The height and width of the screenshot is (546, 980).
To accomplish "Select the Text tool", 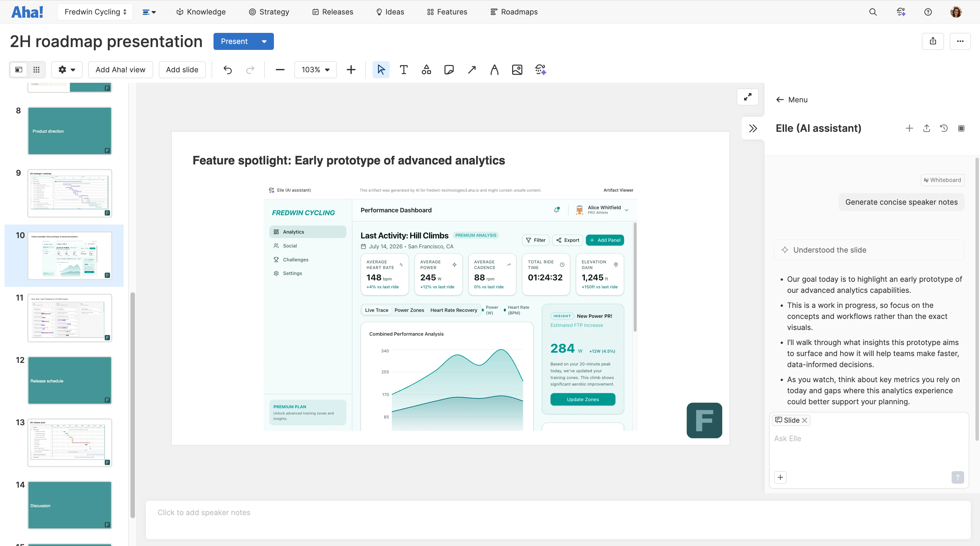I will pos(404,69).
